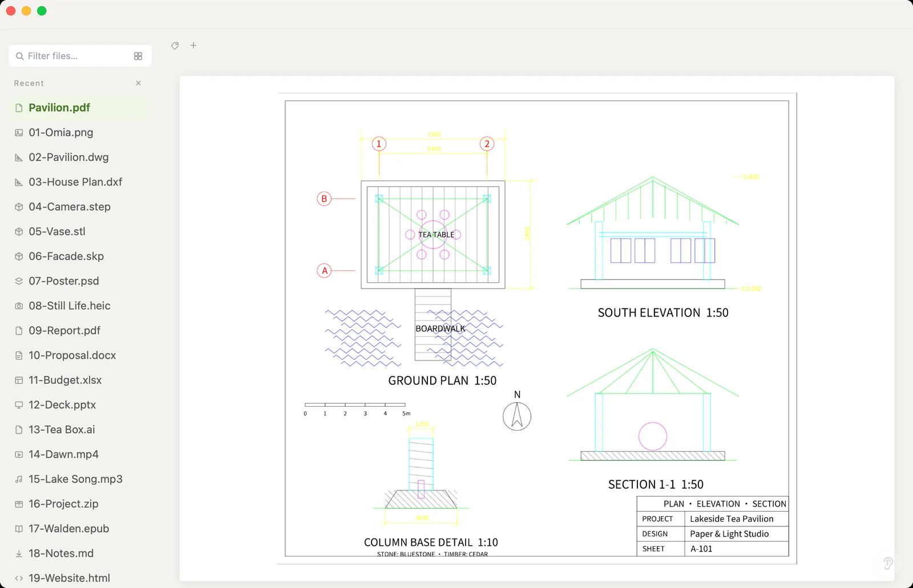This screenshot has height=588, width=913.
Task: Close the Recent section
Action: (x=138, y=83)
